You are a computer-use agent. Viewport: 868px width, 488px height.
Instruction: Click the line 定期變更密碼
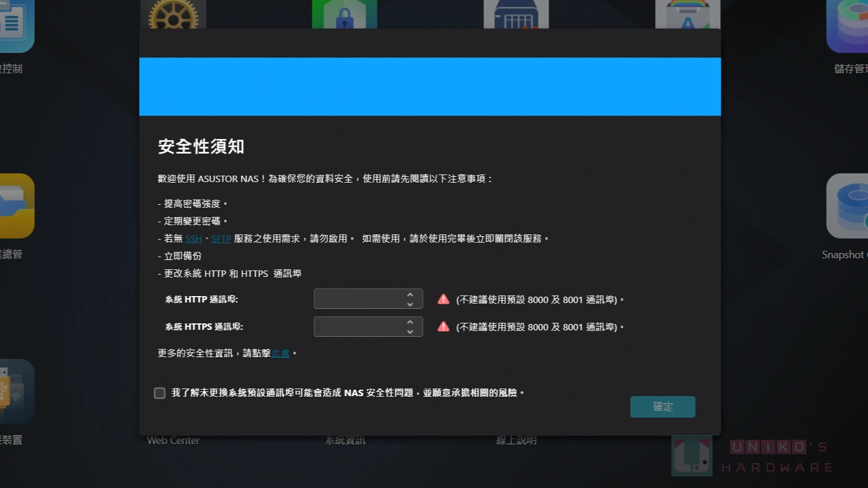[193, 221]
